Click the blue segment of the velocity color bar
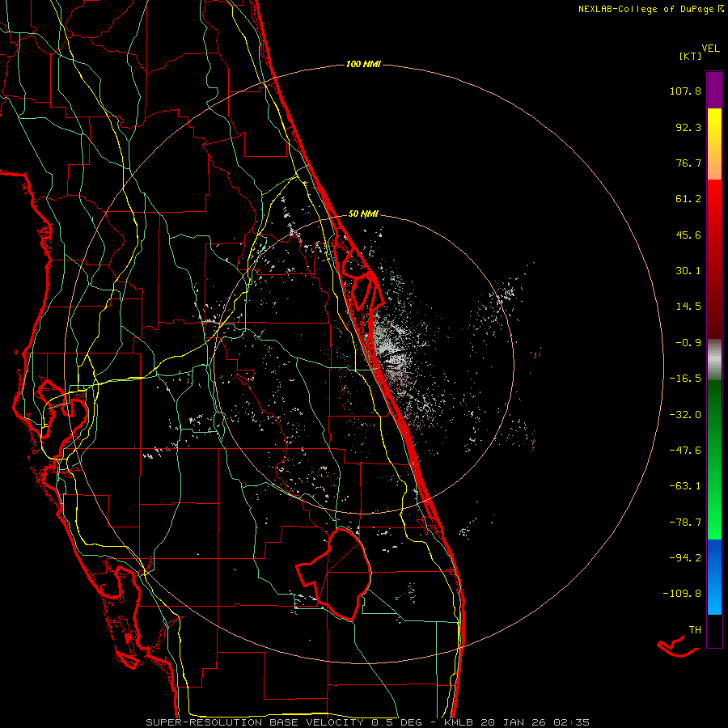 (x=714, y=577)
